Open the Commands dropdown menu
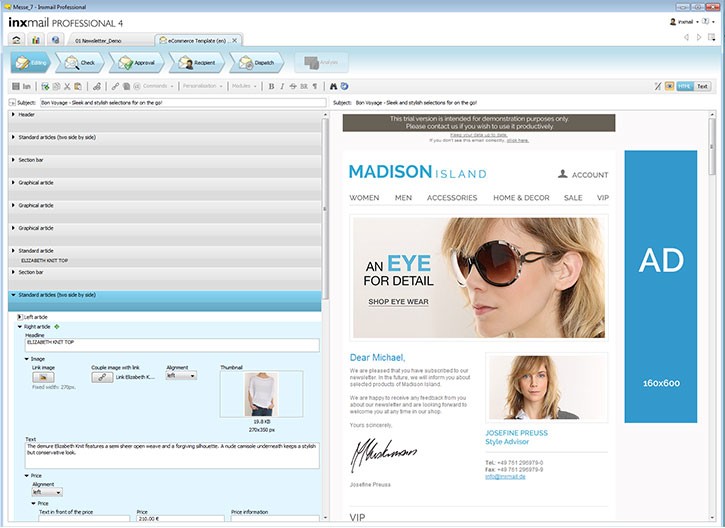The height and width of the screenshot is (528, 725). [159, 86]
